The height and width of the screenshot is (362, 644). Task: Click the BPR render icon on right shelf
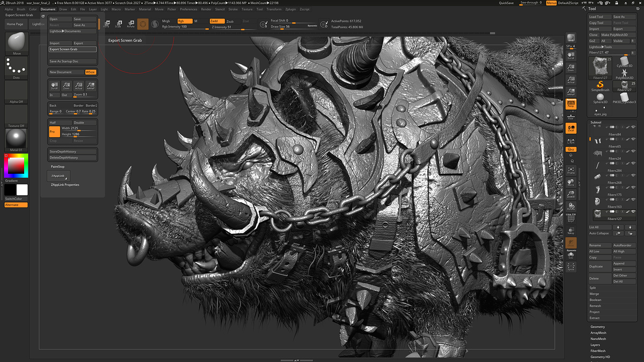pos(571,38)
